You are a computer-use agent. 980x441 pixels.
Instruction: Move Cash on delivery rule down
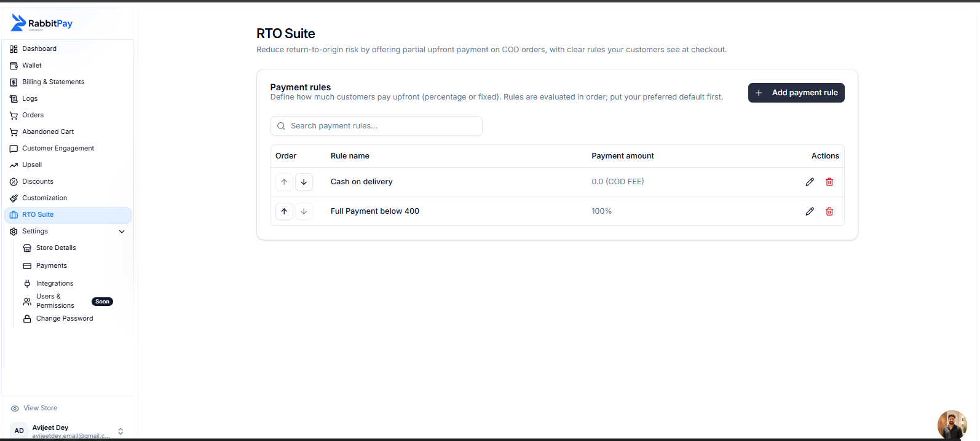304,182
